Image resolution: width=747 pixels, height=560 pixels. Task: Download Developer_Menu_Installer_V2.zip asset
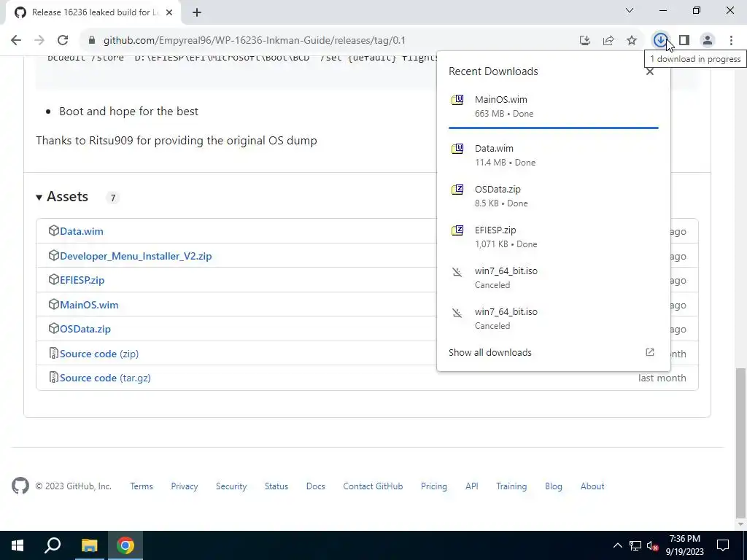coord(136,256)
